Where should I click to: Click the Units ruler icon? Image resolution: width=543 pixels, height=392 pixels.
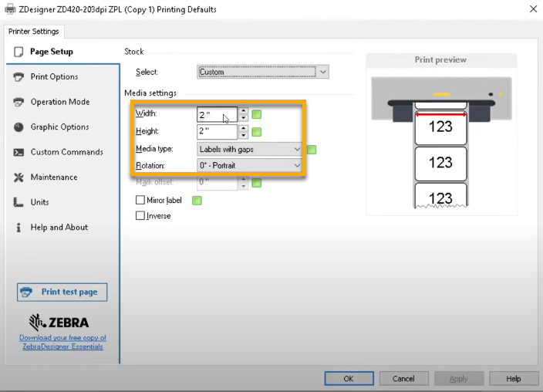pos(19,202)
